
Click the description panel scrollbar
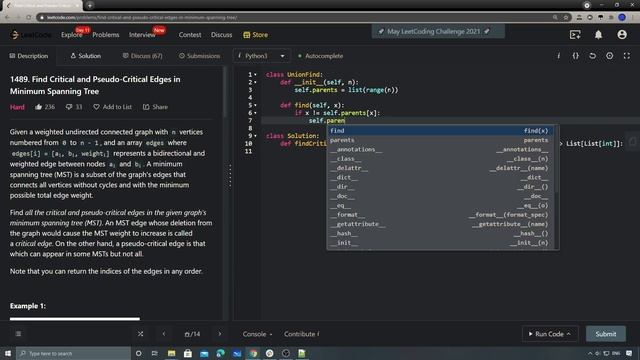[224, 92]
